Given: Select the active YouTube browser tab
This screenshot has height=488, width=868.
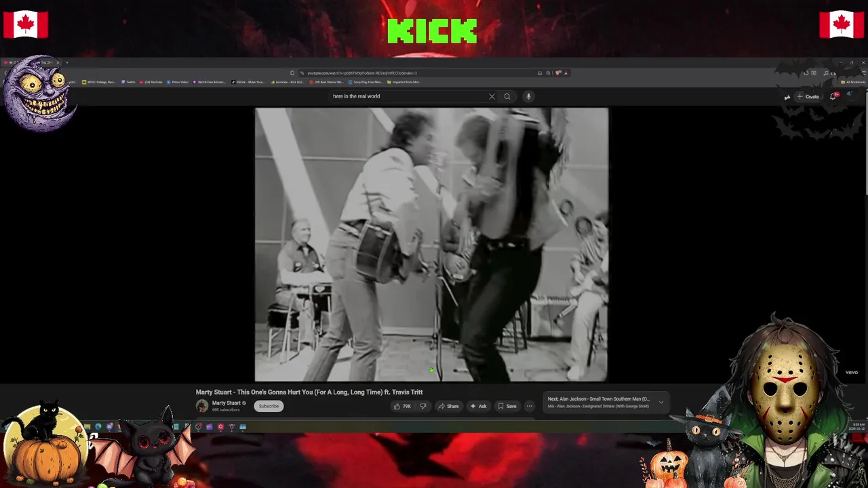Looking at the screenshot, I should pyautogui.click(x=33, y=63).
